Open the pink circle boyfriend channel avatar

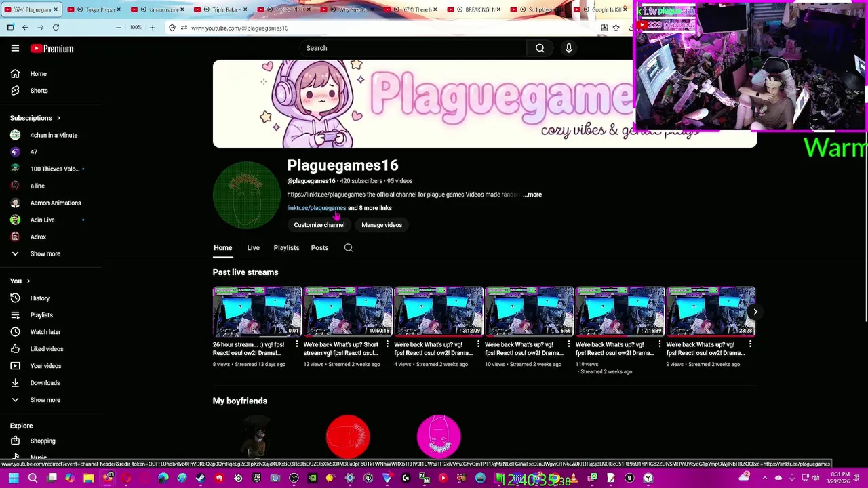coord(439,436)
